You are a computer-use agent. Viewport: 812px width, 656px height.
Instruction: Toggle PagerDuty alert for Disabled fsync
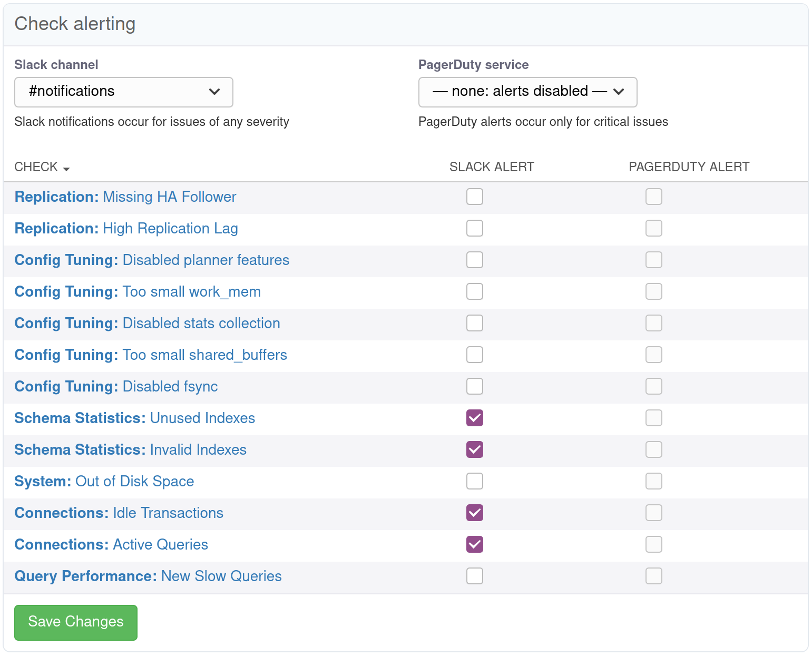(654, 386)
